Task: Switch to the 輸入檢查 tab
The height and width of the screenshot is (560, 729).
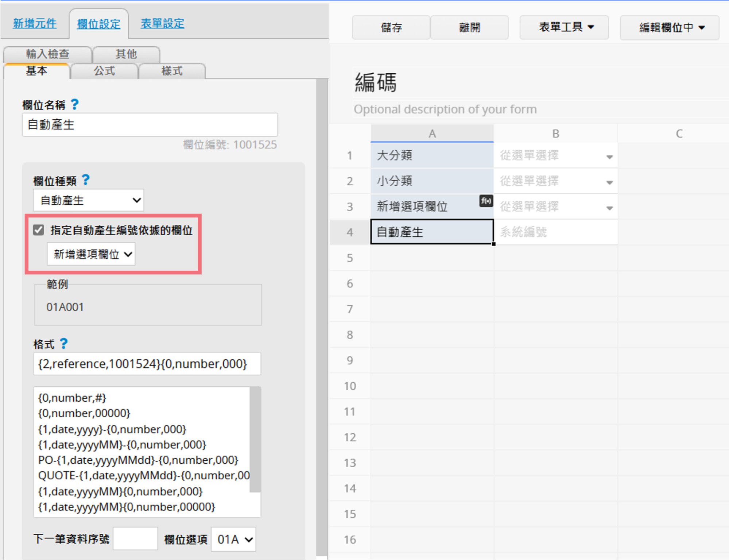Action: coord(47,54)
